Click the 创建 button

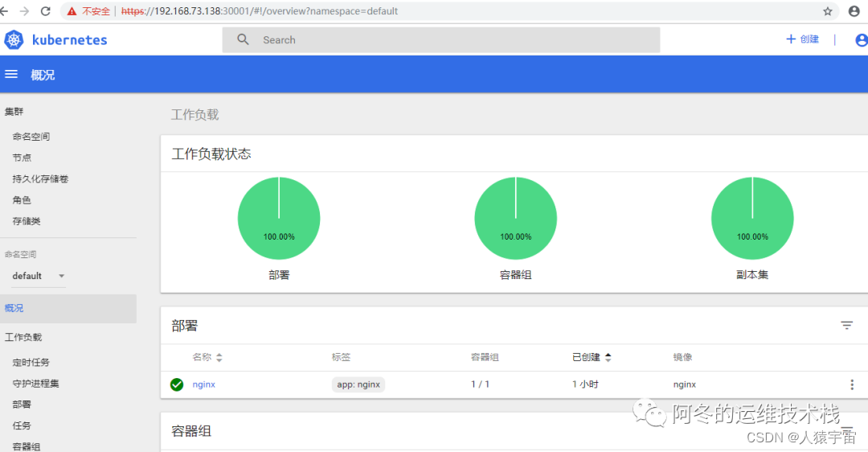pos(803,39)
